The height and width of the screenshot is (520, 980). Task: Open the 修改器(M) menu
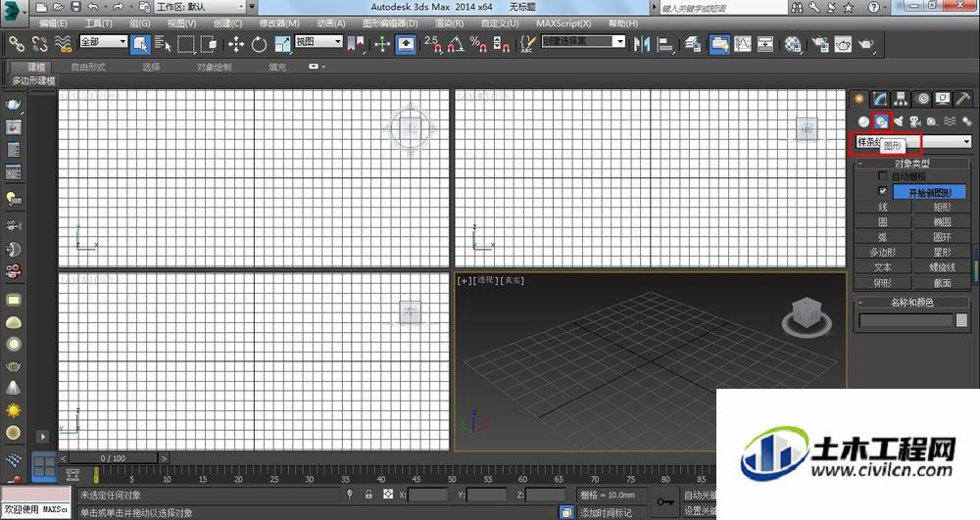[x=278, y=24]
